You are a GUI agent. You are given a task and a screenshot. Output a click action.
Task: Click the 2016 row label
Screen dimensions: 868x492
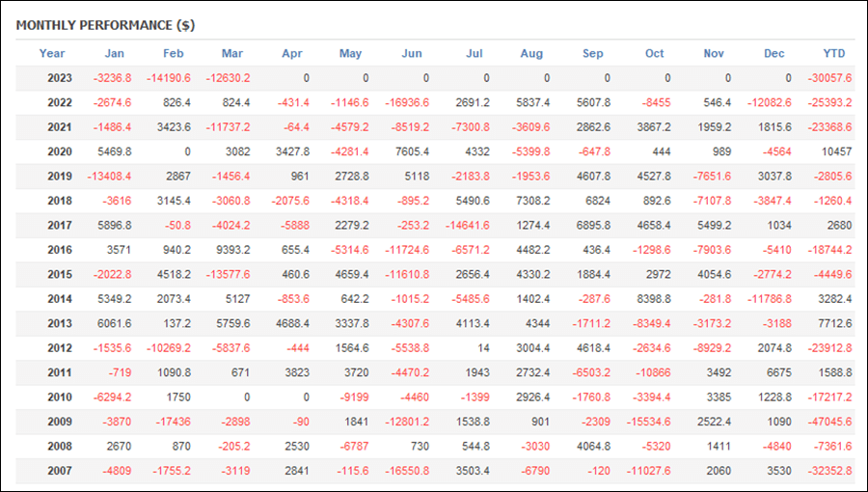click(60, 250)
